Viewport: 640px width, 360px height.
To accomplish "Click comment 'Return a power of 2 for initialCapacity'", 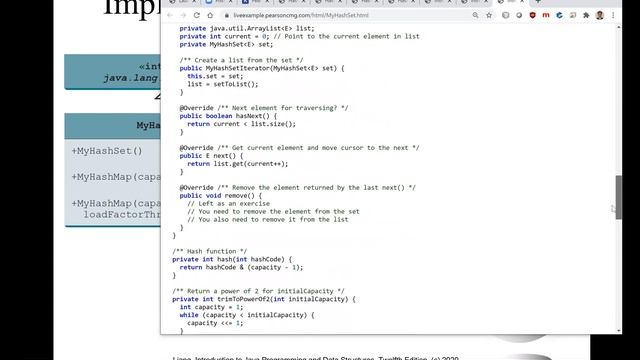I will 258,291.
